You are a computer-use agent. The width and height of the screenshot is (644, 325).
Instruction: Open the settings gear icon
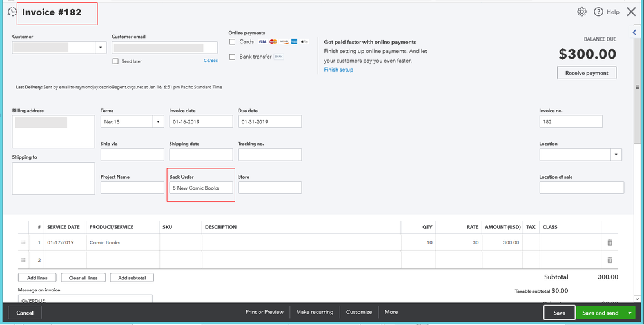click(x=581, y=12)
